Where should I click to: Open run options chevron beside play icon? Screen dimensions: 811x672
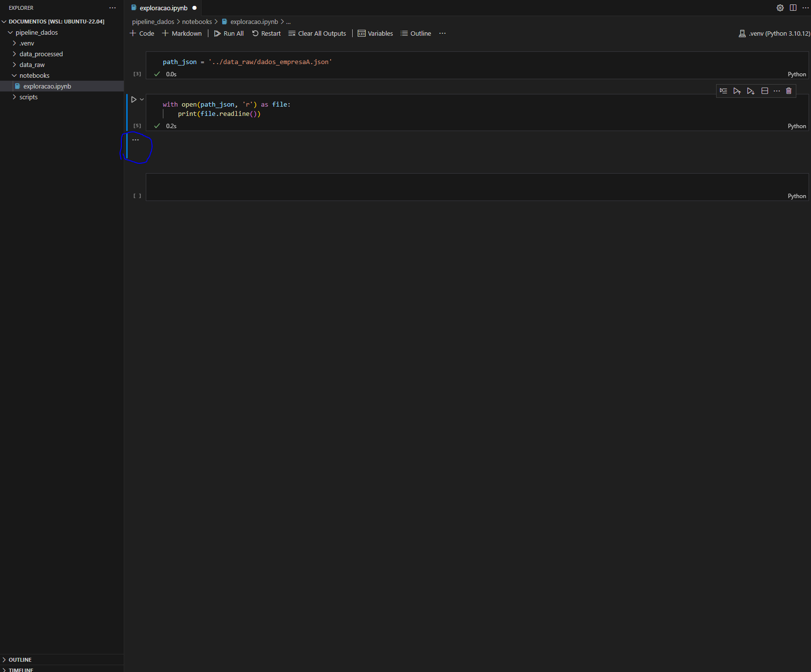142,99
